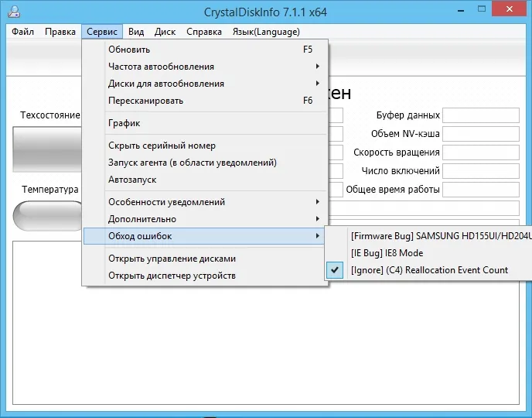This screenshot has height=418, width=532.
Task: Expand Диски для автообновления submenu
Action: point(205,84)
